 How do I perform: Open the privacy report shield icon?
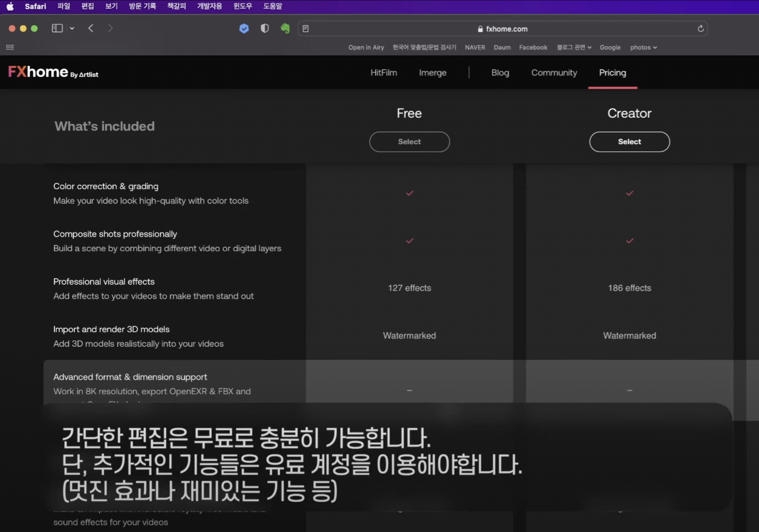pyautogui.click(x=265, y=29)
